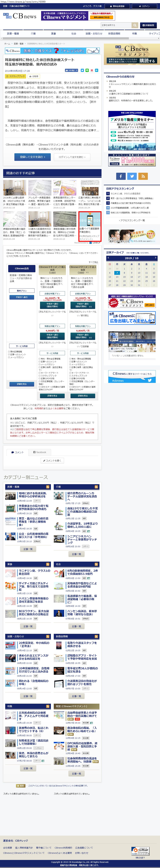160x868 pixels.
Task: Click the 印刷用 print button
Action: click(34, 76)
